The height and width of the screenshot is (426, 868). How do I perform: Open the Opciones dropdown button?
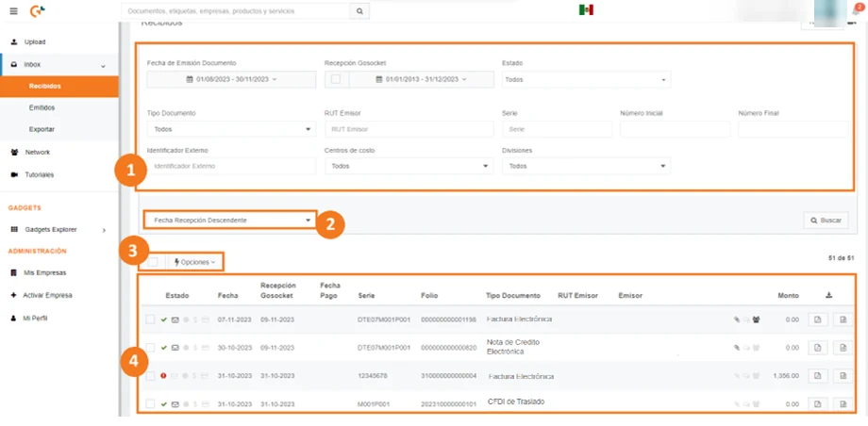(x=195, y=262)
